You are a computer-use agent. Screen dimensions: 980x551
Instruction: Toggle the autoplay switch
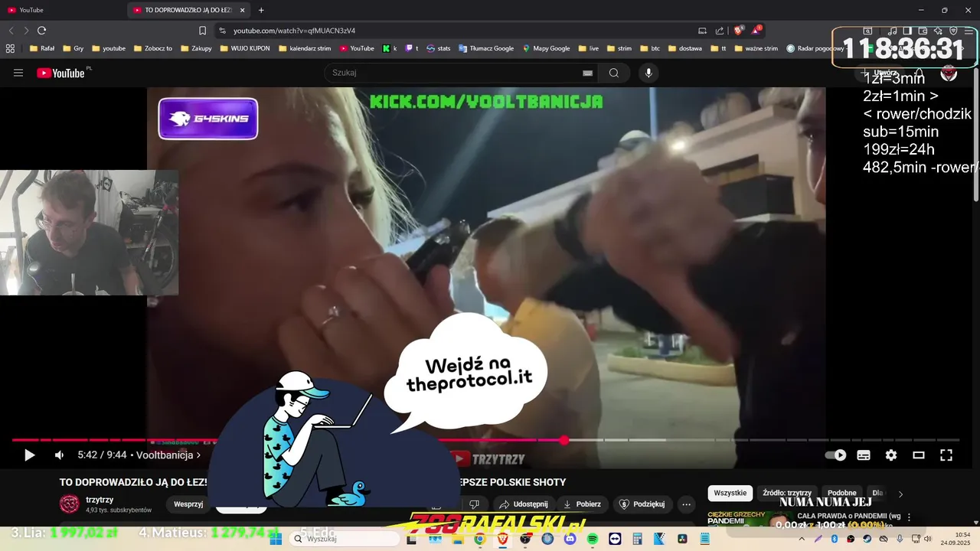point(835,455)
